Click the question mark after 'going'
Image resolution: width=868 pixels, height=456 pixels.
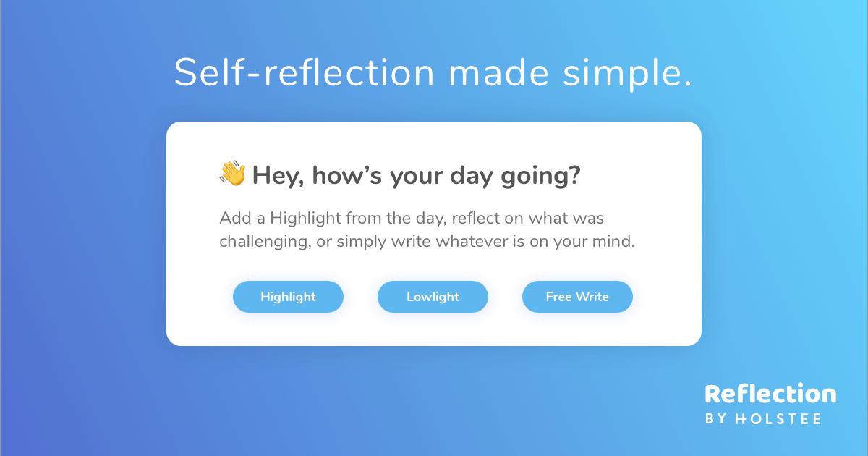tap(574, 174)
